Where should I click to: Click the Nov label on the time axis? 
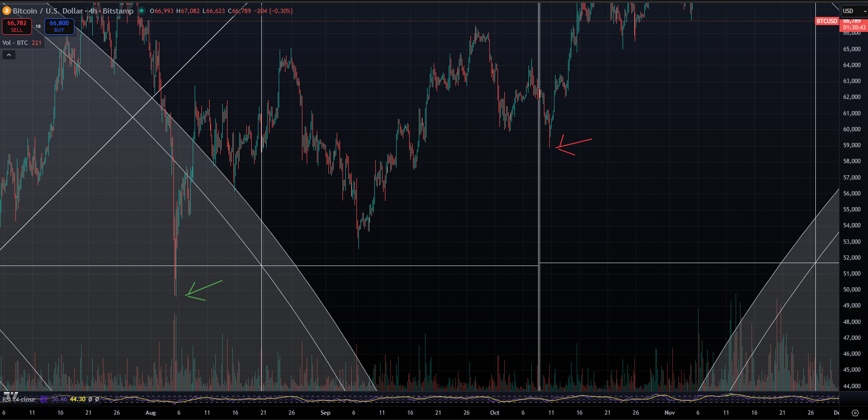click(669, 413)
